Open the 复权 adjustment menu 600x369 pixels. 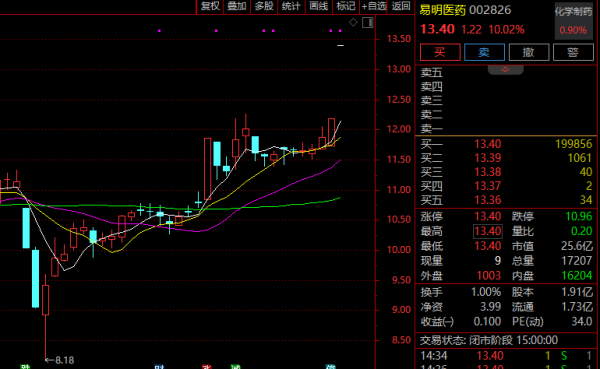coord(210,7)
